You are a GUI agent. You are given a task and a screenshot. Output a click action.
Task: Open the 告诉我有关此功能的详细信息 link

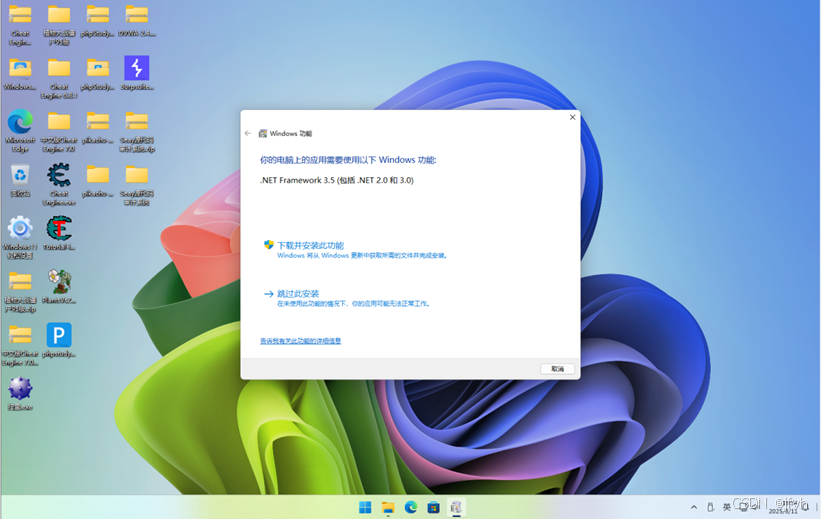click(x=301, y=341)
